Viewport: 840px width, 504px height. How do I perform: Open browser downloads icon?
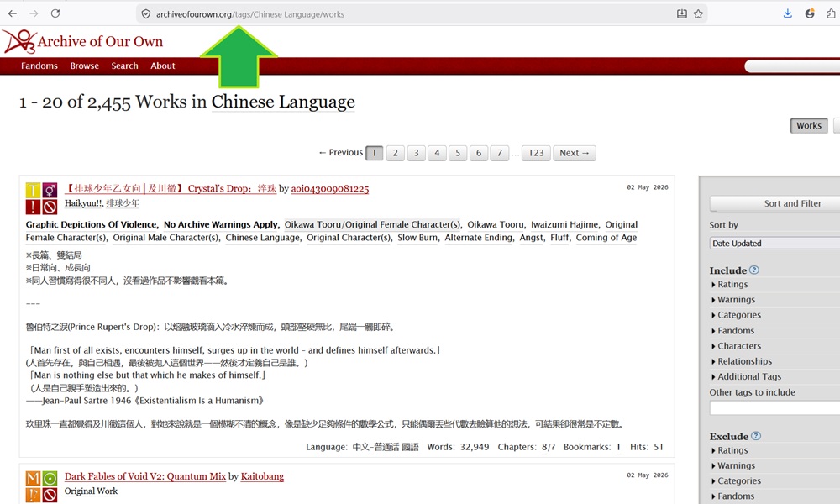tap(788, 13)
